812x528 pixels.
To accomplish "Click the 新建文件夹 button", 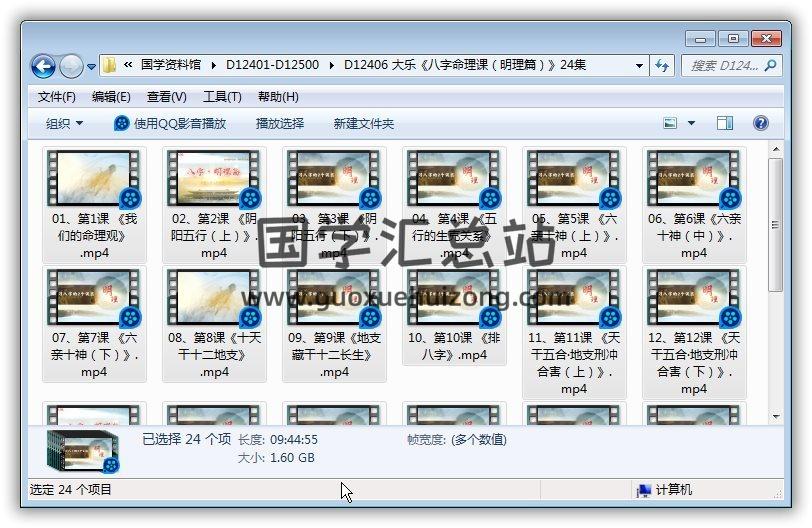I will [364, 123].
